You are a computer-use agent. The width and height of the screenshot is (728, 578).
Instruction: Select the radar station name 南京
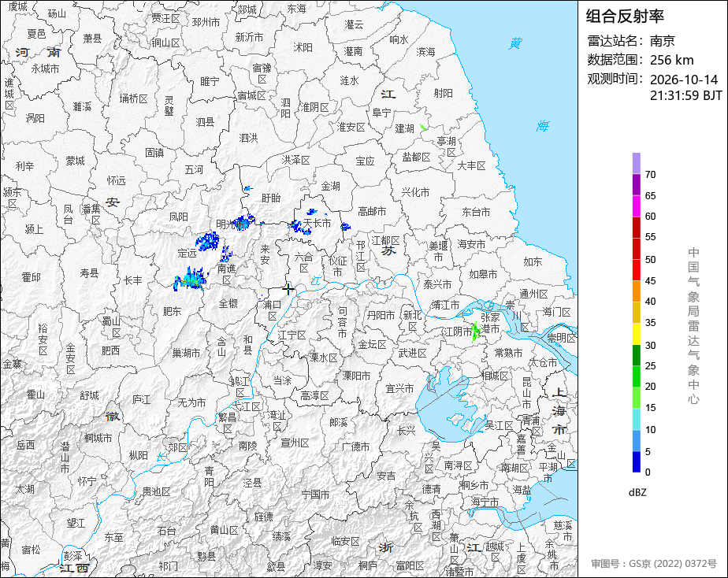[x=662, y=41]
